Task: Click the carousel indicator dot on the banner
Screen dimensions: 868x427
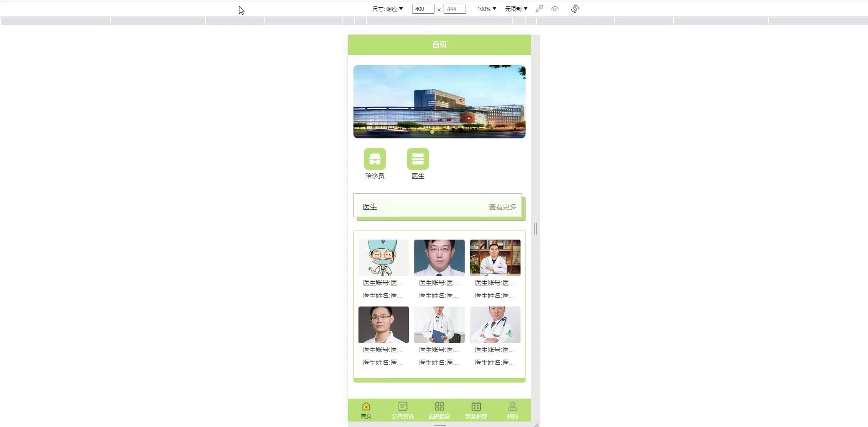Action: (x=432, y=132)
